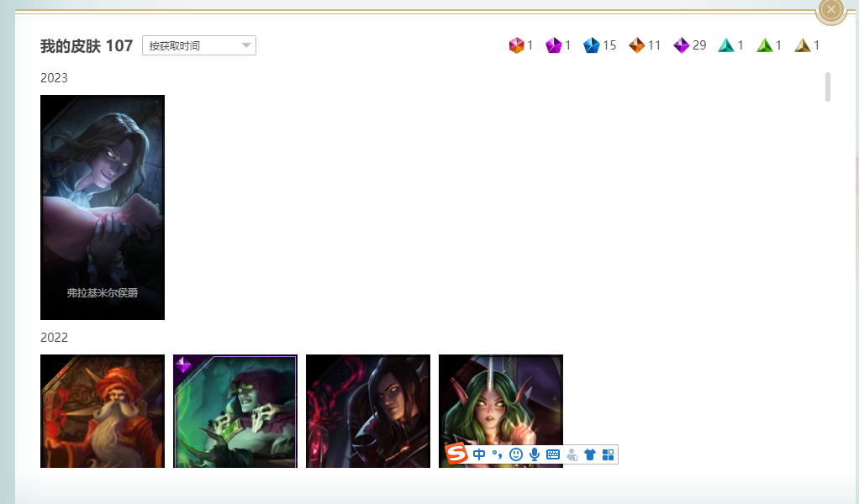This screenshot has height=504, width=859.
Task: Click the 我的皮肤 107 heading
Action: point(87,46)
